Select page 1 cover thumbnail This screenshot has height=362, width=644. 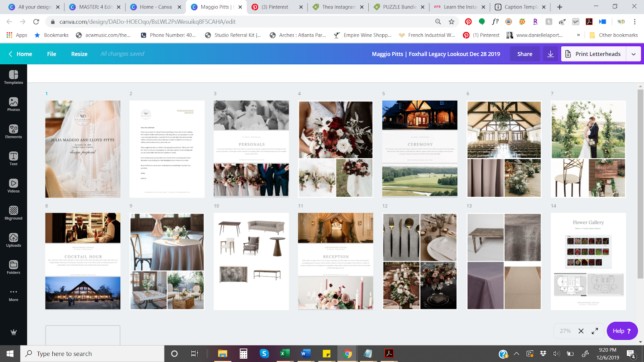coord(83,149)
